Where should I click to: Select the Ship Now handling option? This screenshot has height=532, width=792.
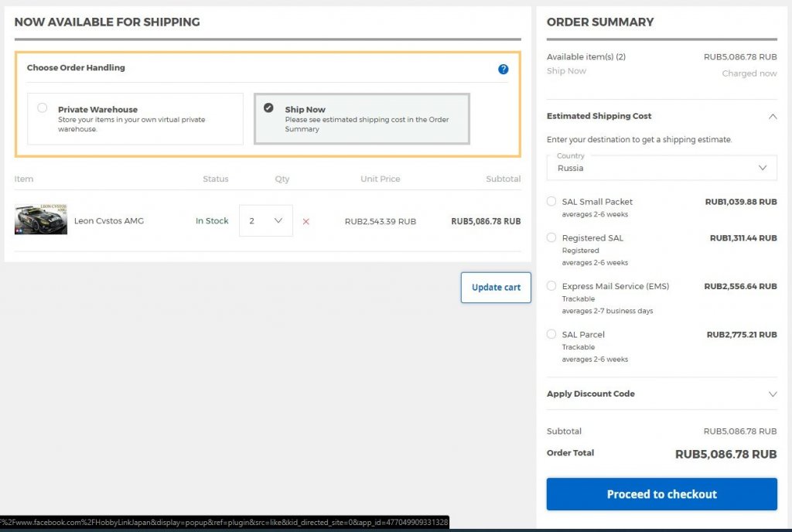[268, 108]
